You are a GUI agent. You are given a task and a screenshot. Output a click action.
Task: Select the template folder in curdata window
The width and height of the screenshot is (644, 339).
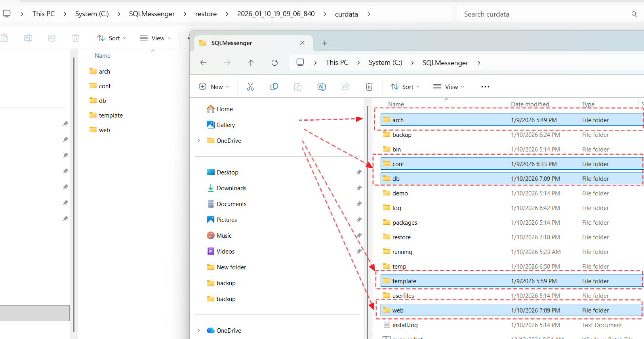[x=106, y=115]
